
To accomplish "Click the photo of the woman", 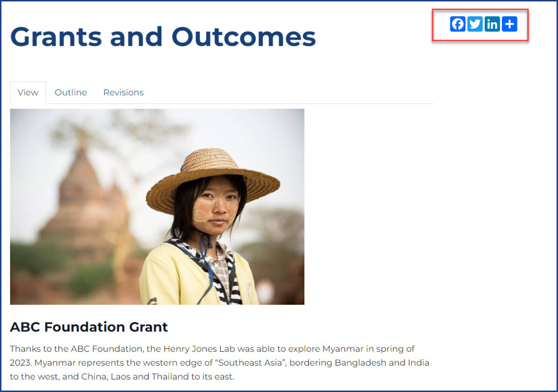I will pos(157,206).
